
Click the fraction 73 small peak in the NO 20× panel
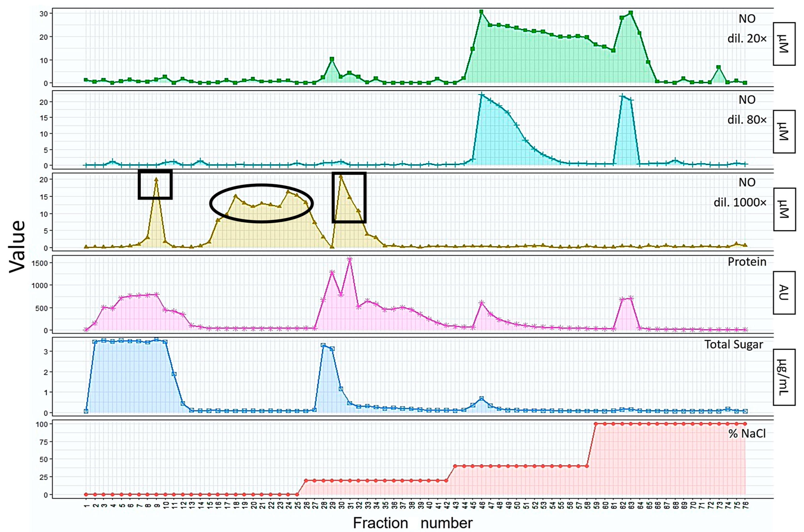(x=718, y=67)
